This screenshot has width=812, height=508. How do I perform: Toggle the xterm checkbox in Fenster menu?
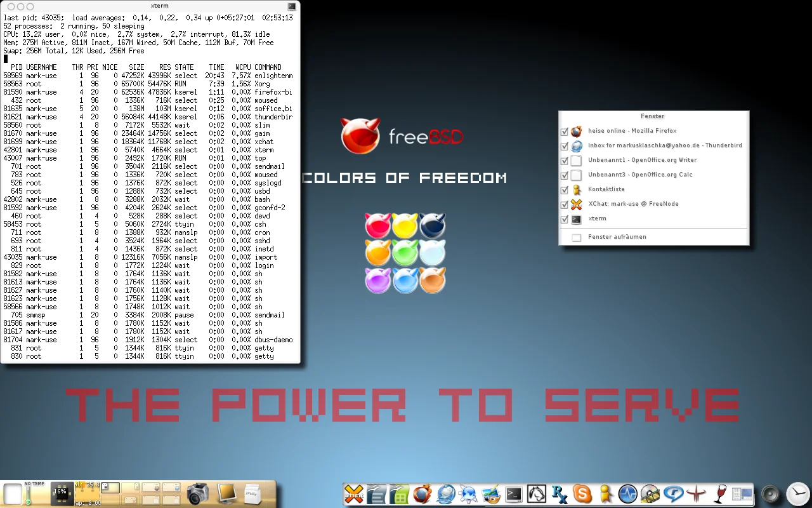pyautogui.click(x=565, y=219)
